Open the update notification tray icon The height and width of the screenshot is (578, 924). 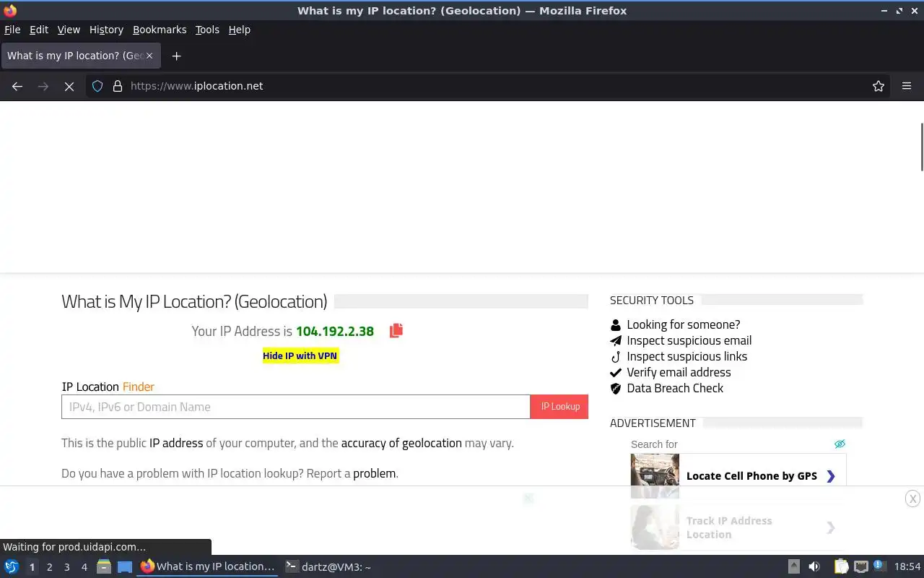coord(880,566)
